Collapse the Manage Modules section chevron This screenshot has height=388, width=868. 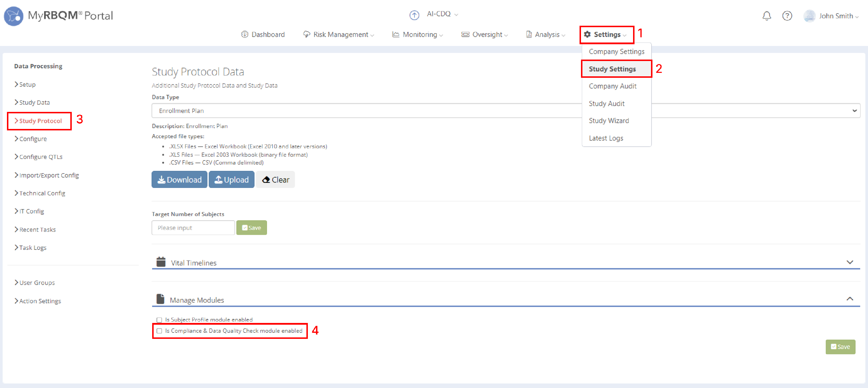point(849,299)
